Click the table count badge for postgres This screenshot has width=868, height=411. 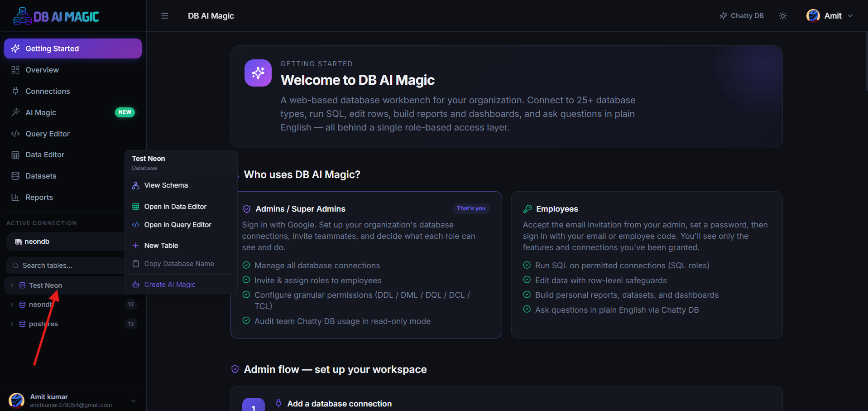pyautogui.click(x=131, y=324)
